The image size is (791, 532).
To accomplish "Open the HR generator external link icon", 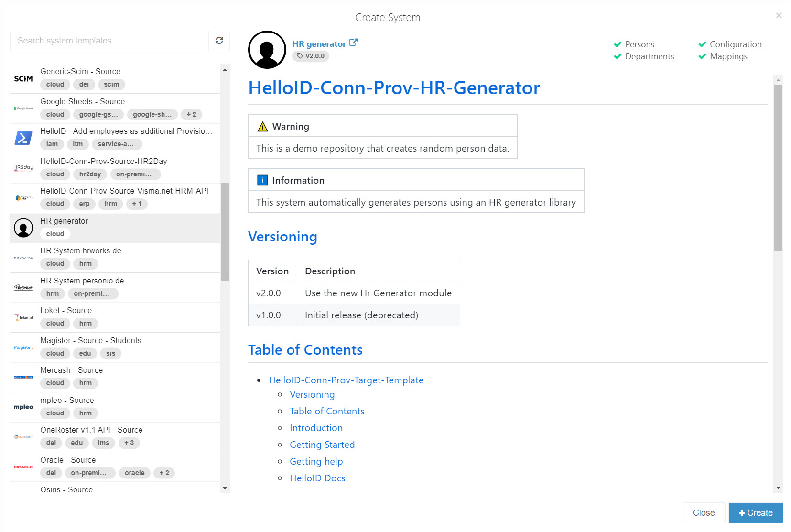I will (x=353, y=43).
